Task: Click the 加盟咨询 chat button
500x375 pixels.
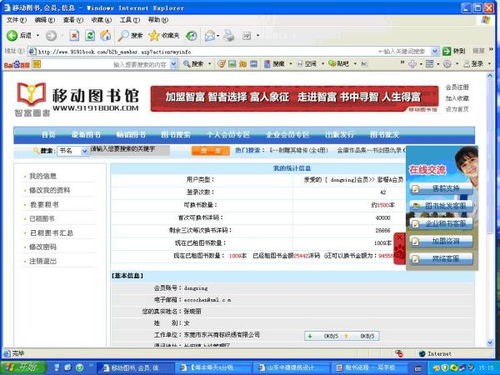Action: tap(441, 241)
